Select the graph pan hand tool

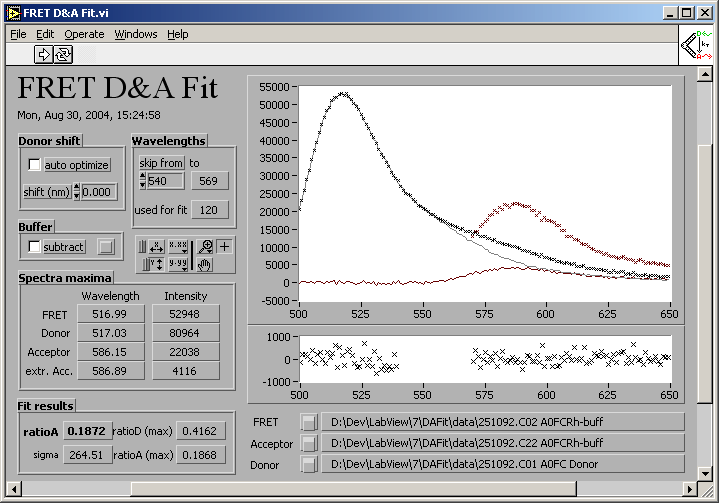point(206,265)
